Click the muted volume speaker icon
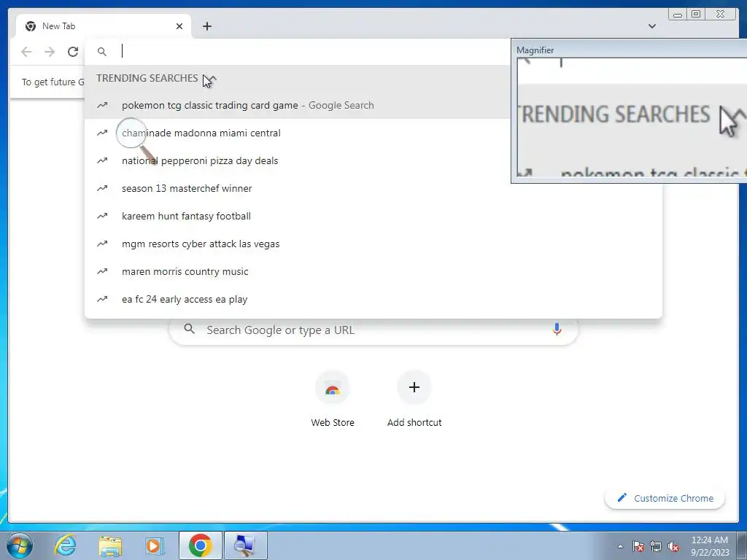The width and height of the screenshot is (747, 560). coord(673,546)
